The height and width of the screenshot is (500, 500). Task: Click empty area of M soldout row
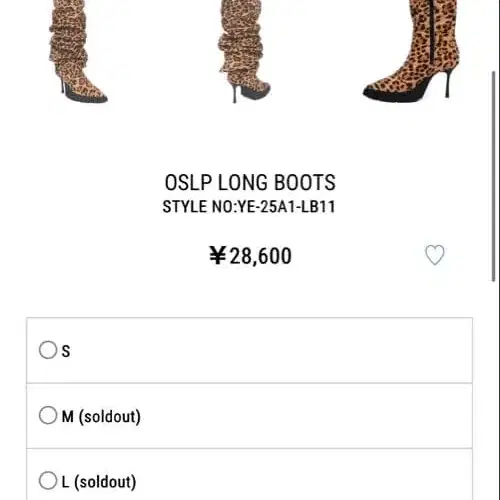click(300, 416)
